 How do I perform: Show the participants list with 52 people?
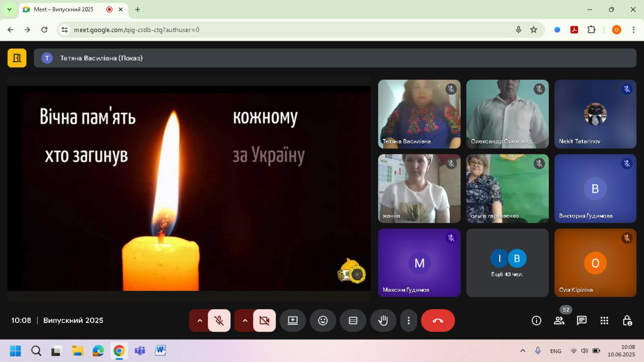pyautogui.click(x=559, y=321)
